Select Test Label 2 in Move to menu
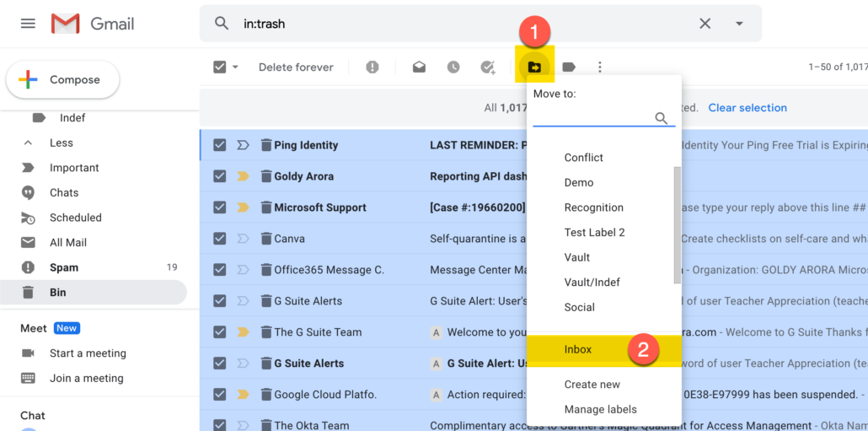The width and height of the screenshot is (868, 431). pyautogui.click(x=594, y=232)
